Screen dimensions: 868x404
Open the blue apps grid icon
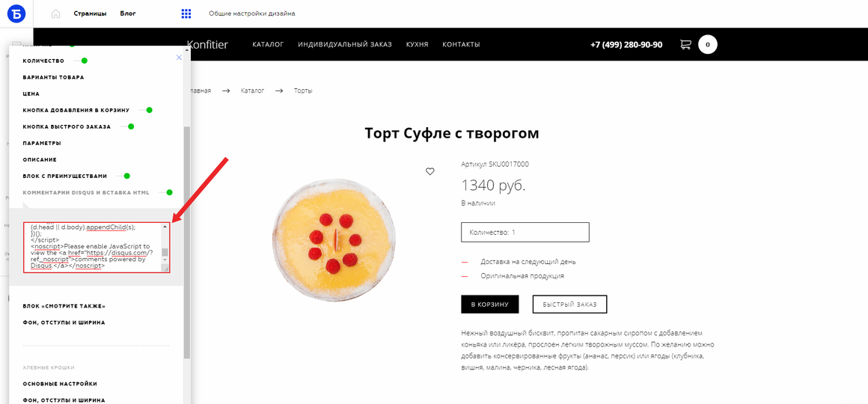pyautogui.click(x=186, y=13)
